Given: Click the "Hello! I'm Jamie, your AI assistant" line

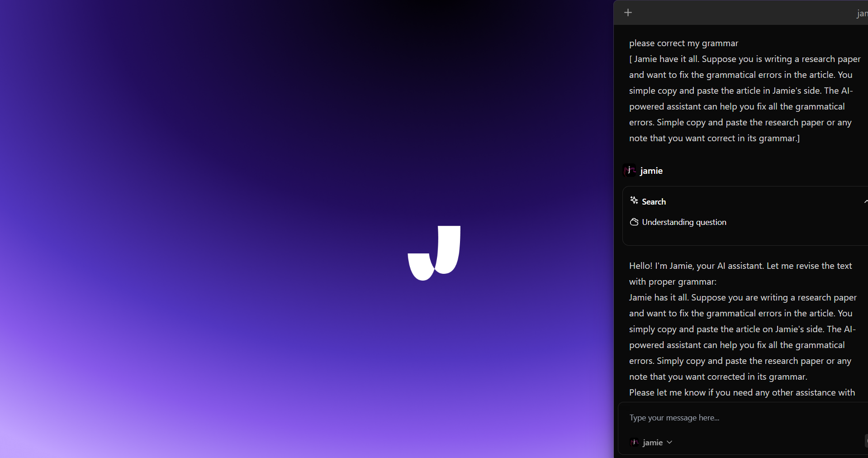Looking at the screenshot, I should [740, 266].
